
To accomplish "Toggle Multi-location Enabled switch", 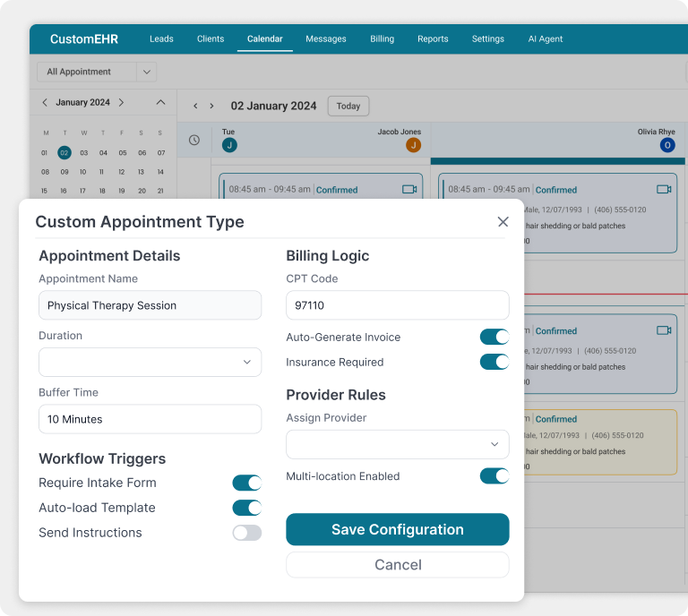I will coord(494,476).
